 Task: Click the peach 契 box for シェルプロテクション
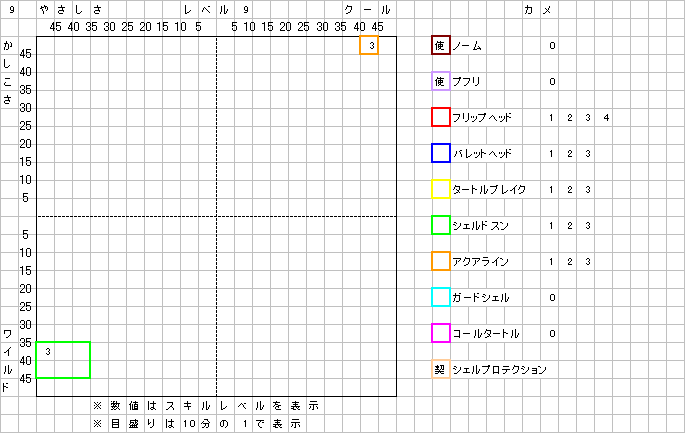[441, 369]
